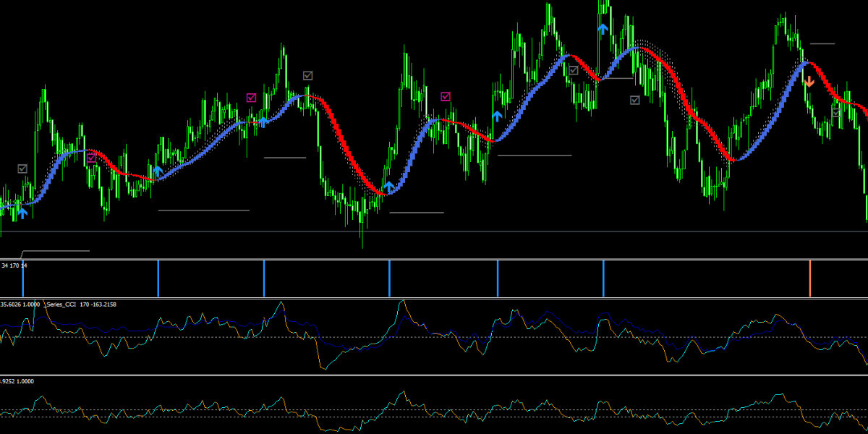The height and width of the screenshot is (434, 868).
Task: Select the sixth blue vertical signal line
Action: 603,278
